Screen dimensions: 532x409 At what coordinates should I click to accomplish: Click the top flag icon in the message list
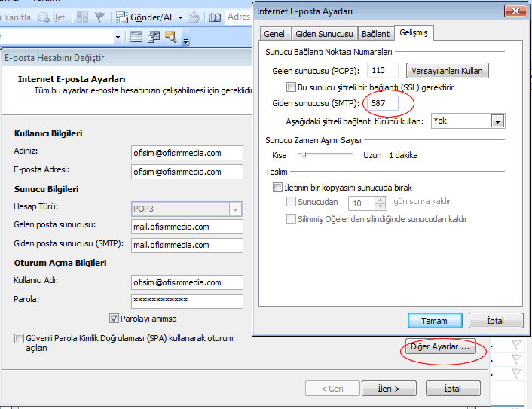pyautogui.click(x=516, y=345)
